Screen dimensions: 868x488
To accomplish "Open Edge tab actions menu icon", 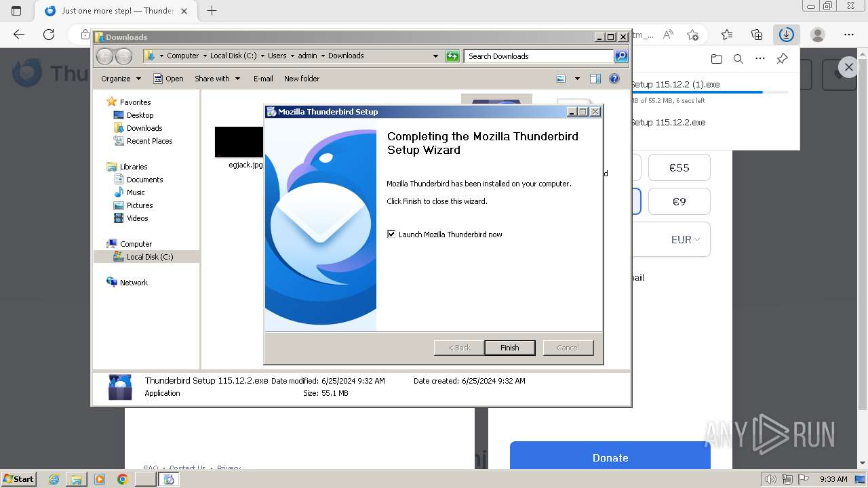I will click(16, 11).
